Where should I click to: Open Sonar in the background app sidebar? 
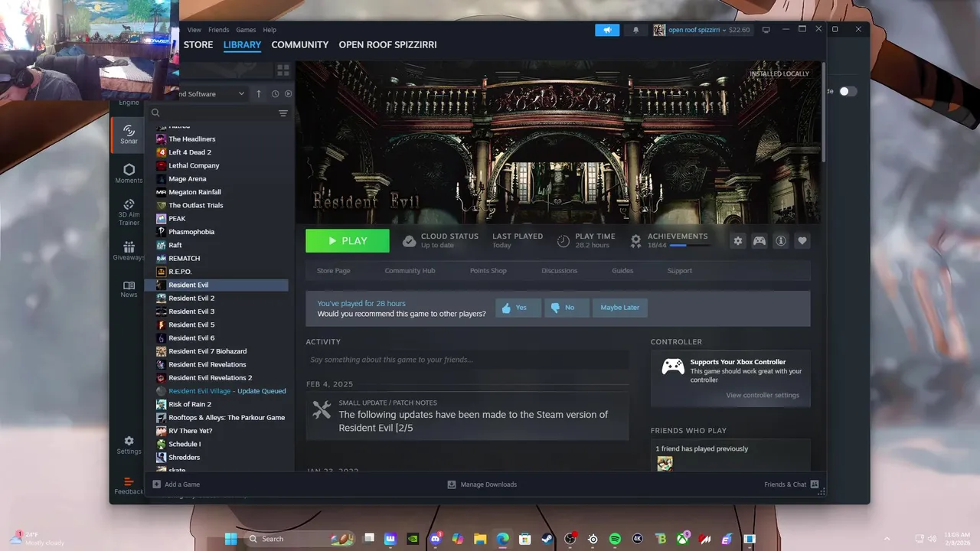click(x=129, y=135)
